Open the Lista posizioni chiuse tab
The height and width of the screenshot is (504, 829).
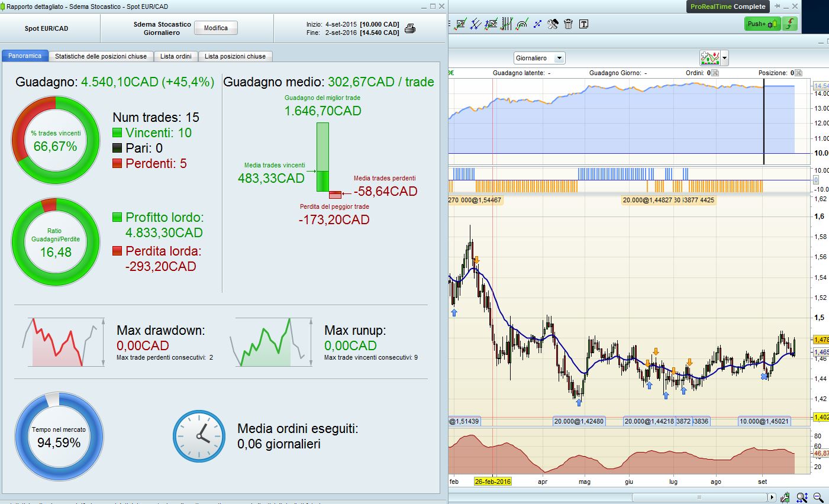(236, 56)
